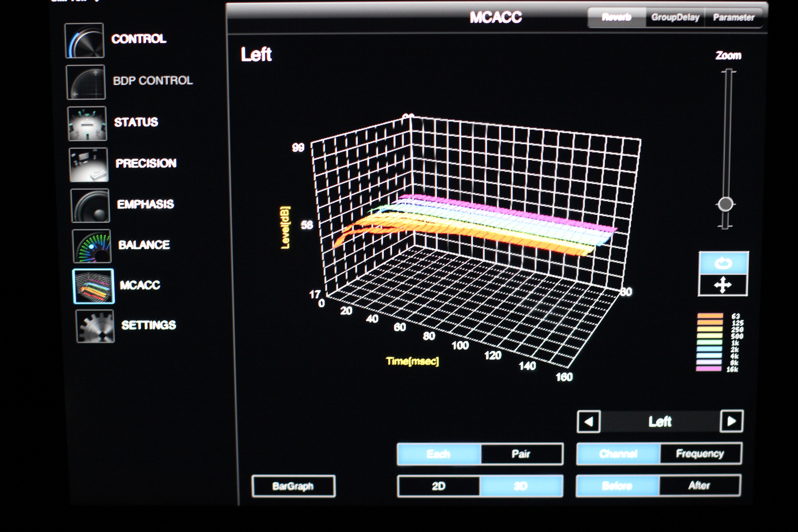Activate the rotate graph mode icon

[x=723, y=263]
